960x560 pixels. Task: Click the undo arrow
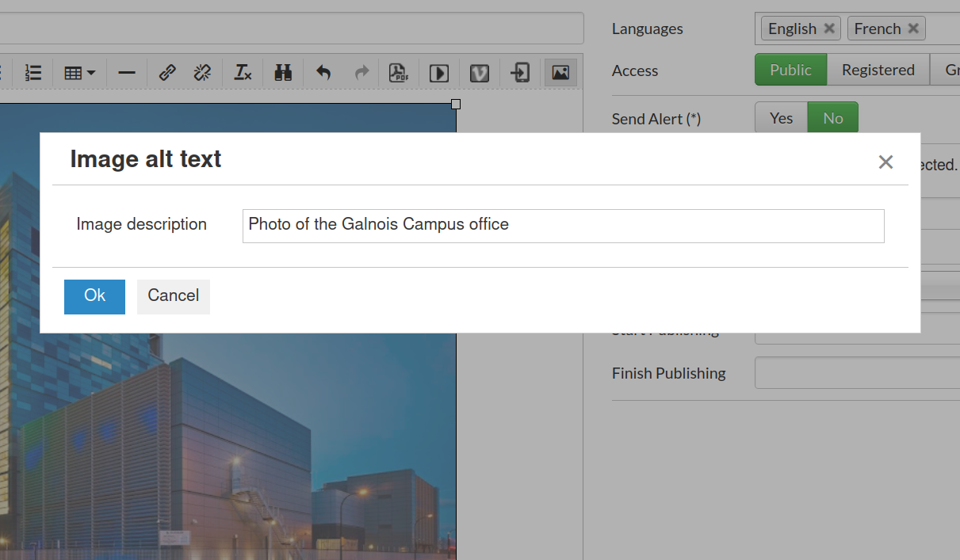(x=323, y=73)
